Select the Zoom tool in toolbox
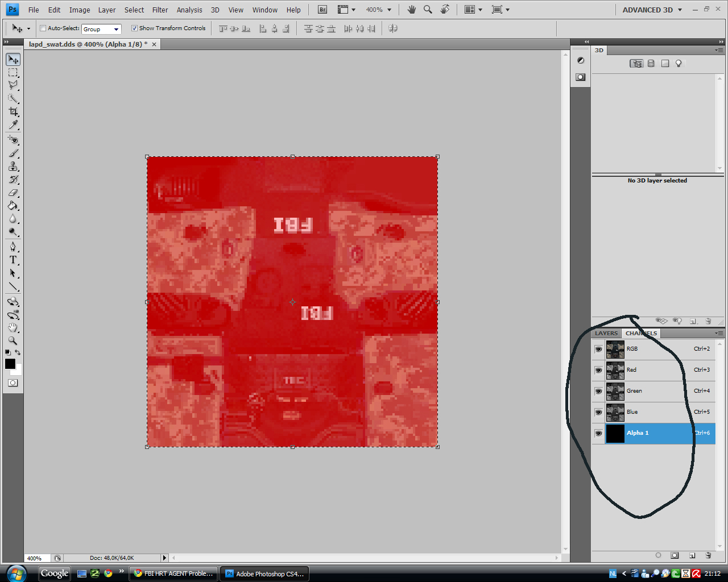This screenshot has width=728, height=582. [x=13, y=340]
